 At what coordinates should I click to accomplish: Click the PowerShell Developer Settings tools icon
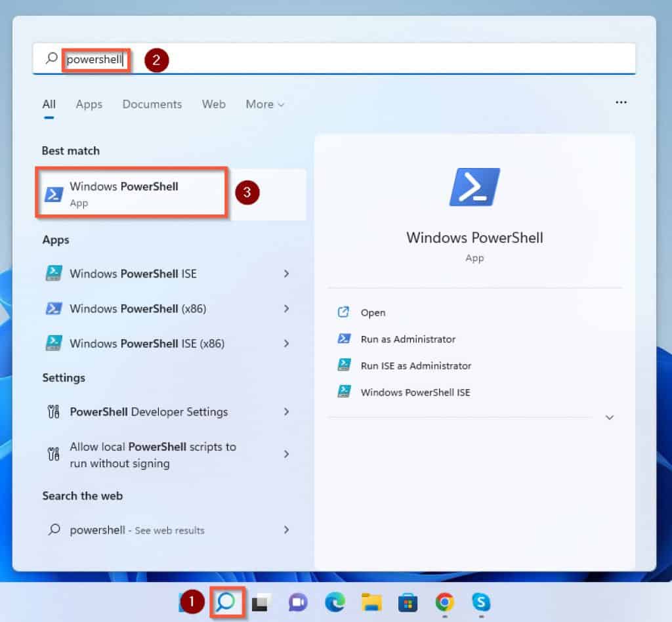point(54,411)
